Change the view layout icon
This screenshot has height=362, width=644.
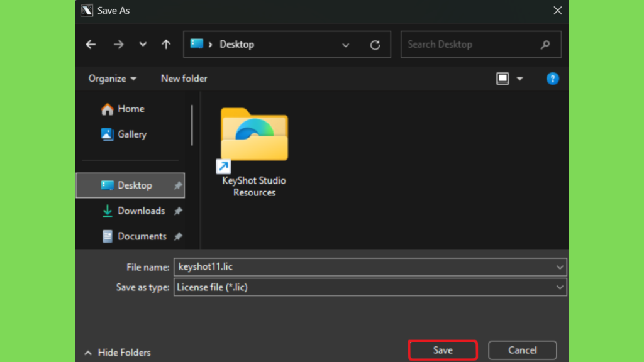pyautogui.click(x=502, y=79)
